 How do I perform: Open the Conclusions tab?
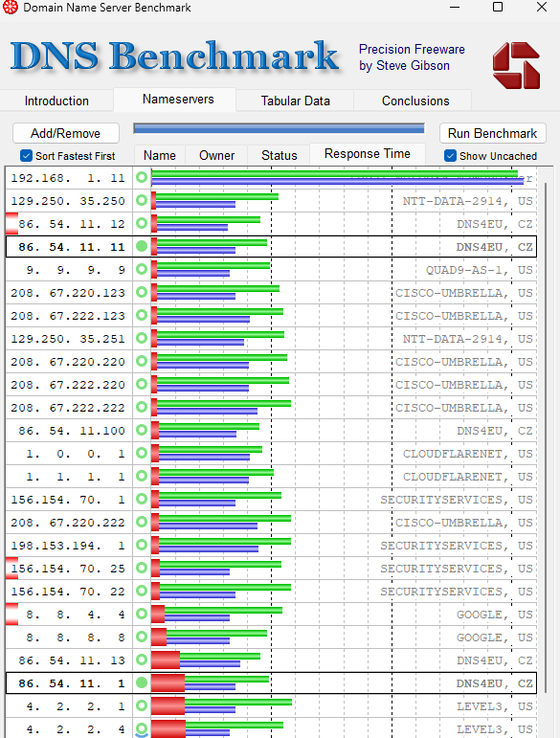pyautogui.click(x=415, y=101)
